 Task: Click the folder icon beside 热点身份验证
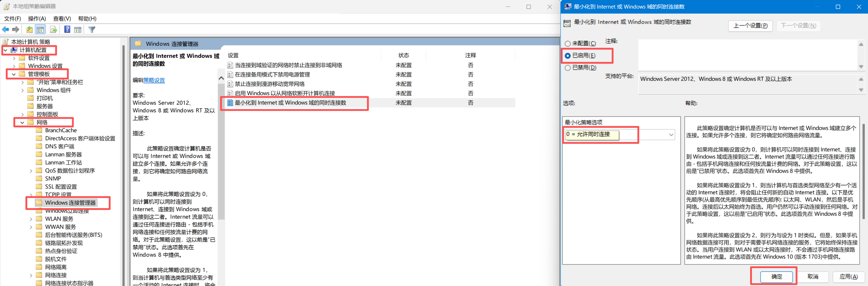39,251
